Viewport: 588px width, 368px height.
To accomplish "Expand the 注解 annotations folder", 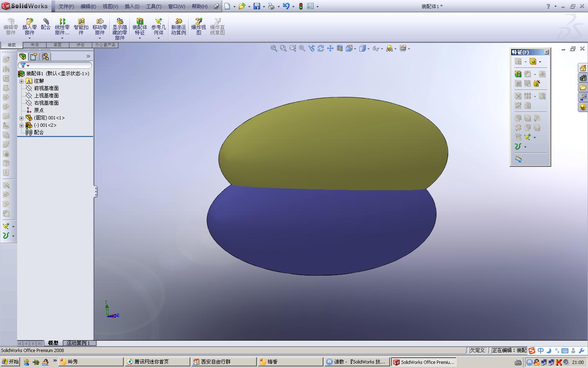I will tap(22, 81).
